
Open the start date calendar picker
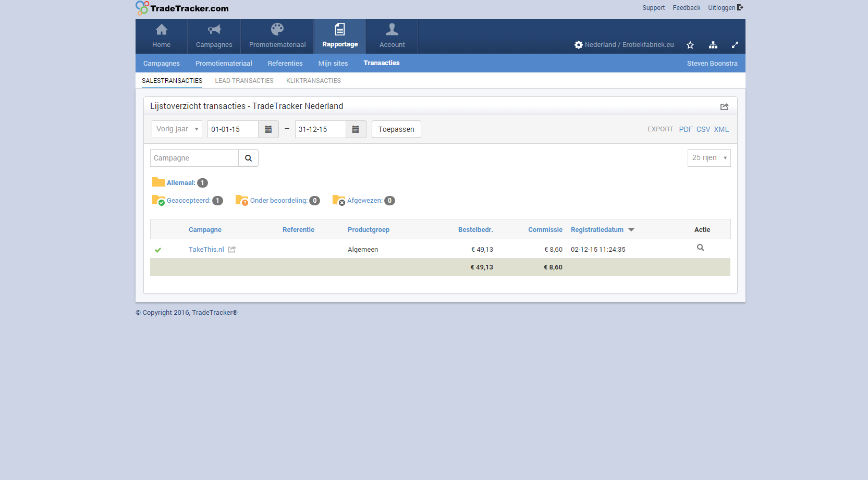[x=268, y=129]
